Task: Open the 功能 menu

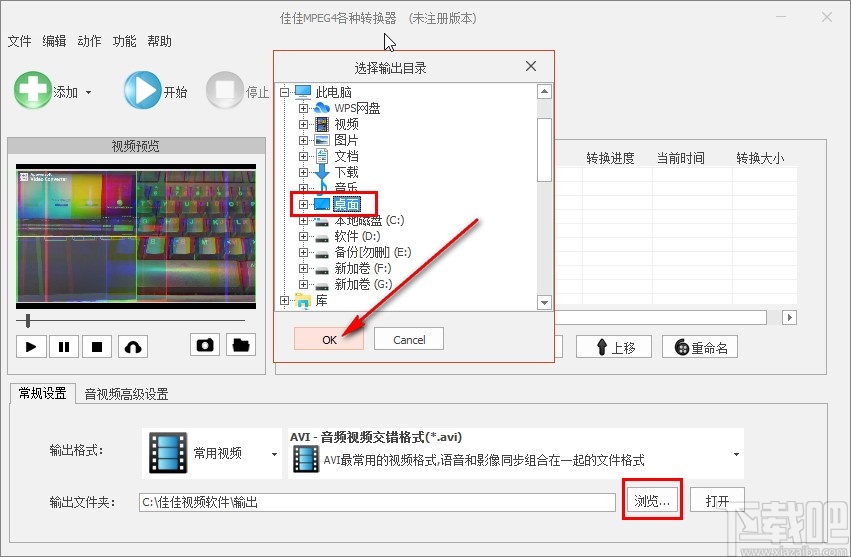Action: tap(124, 41)
